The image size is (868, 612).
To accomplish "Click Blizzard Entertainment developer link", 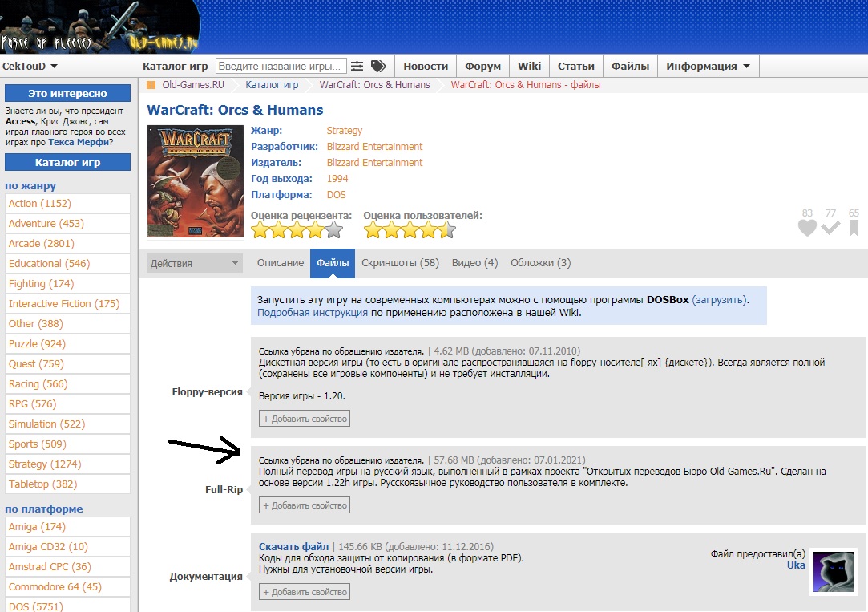I will 374,146.
